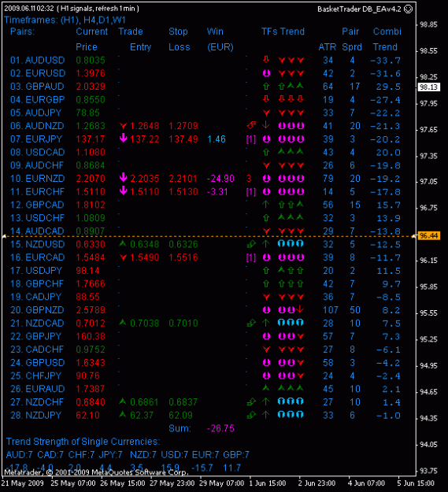Click the 'Trend Strength of Single Currencies:' heading
448x492 pixels.
[x=83, y=442]
